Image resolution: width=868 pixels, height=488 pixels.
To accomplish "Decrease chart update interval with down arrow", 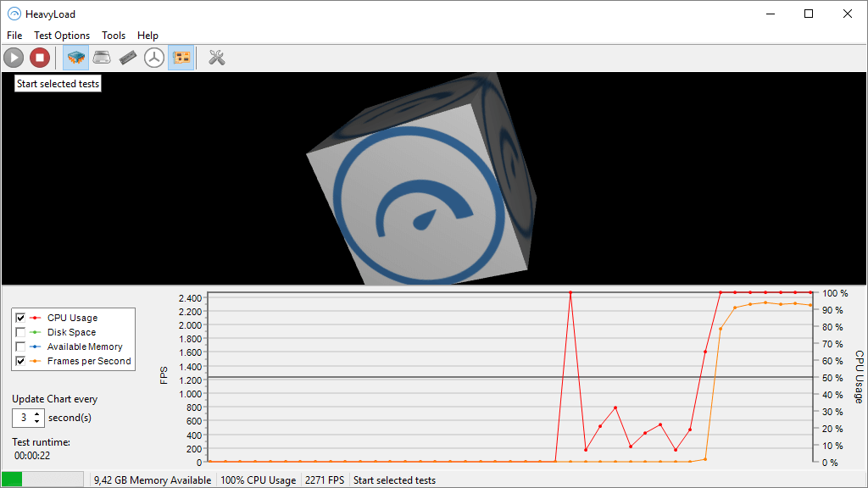I will [x=37, y=422].
